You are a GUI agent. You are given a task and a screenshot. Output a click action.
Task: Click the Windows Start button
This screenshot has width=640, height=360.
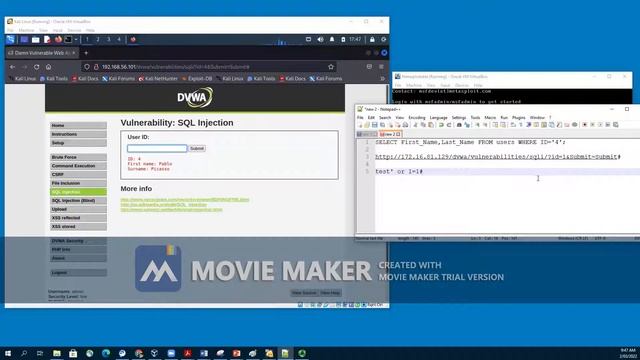coord(8,353)
